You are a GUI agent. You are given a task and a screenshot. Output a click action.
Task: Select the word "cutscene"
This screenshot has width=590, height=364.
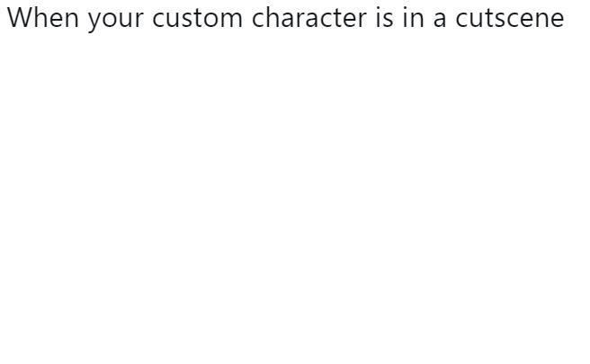[510, 19]
